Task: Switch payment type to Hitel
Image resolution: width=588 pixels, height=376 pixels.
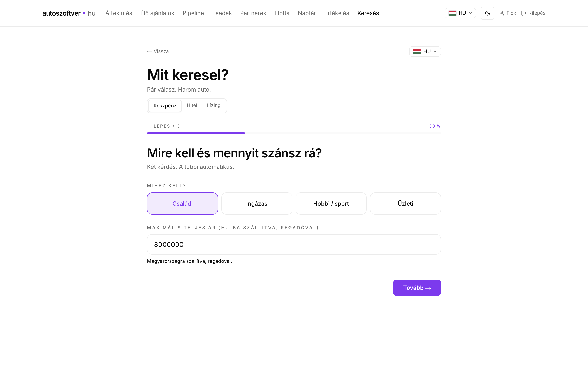Action: click(192, 105)
